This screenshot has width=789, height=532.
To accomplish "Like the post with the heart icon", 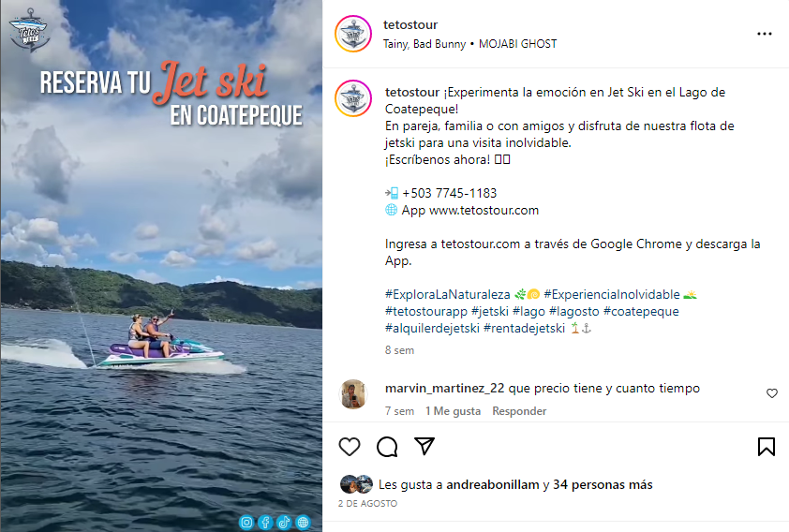I will click(x=350, y=447).
